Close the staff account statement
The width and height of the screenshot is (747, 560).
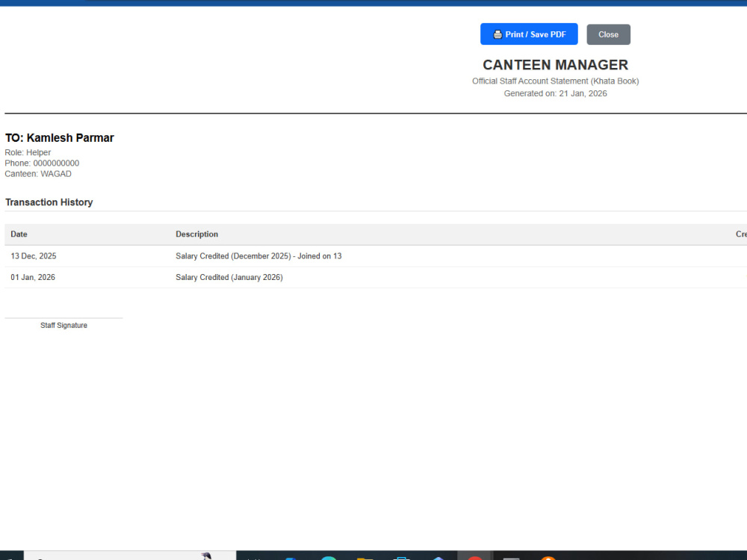(608, 34)
